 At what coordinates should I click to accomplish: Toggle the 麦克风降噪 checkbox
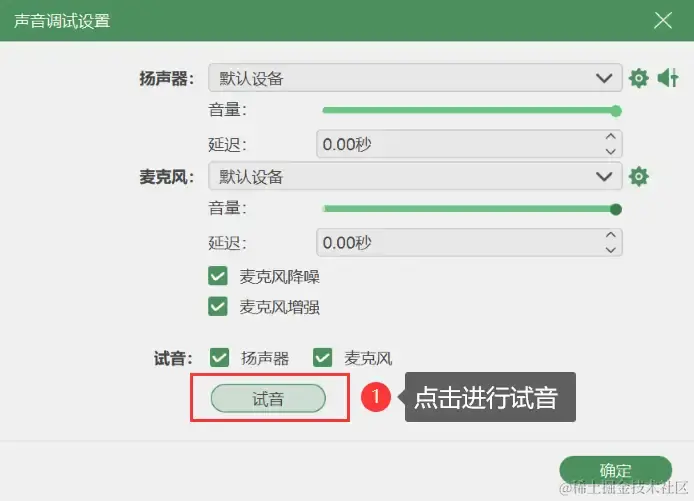(218, 276)
